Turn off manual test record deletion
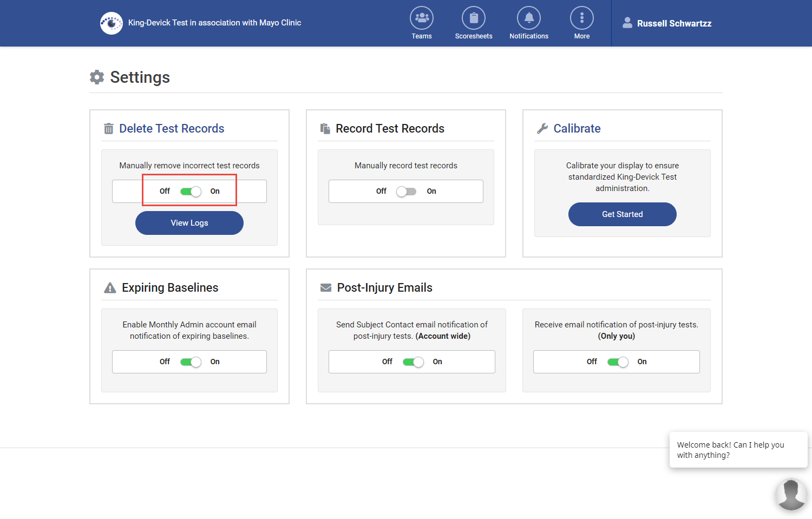 [x=189, y=191]
